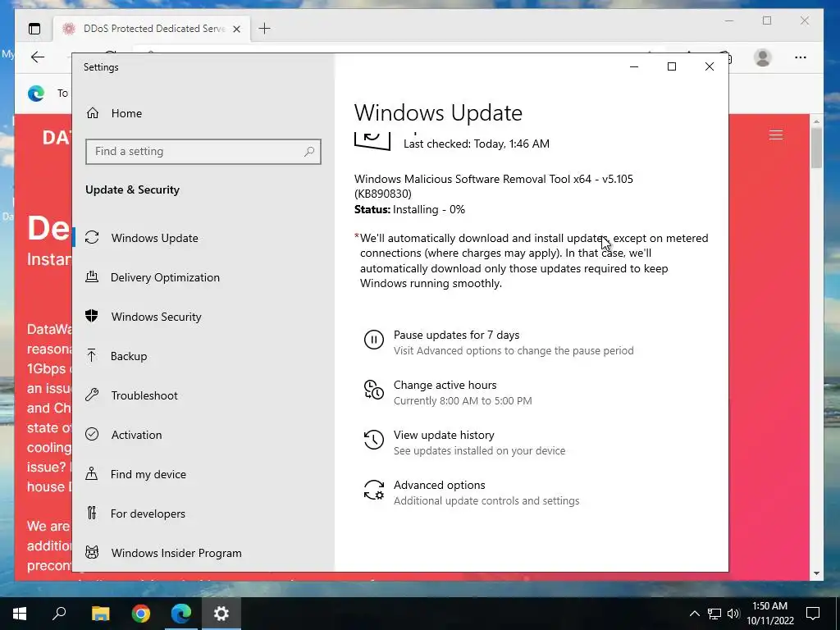Open File Explorer from taskbar
Screen dimensions: 840x630
point(100,614)
